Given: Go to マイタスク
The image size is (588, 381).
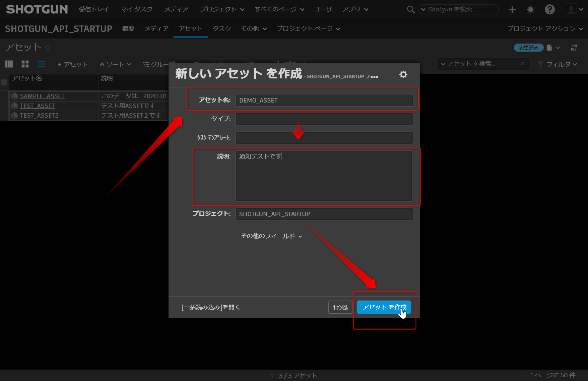Looking at the screenshot, I should pos(136,9).
